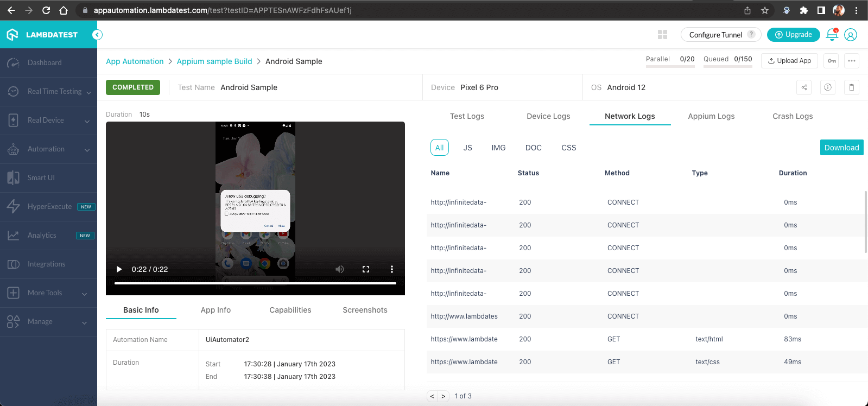
Task: Click the video progress bar
Action: click(255, 283)
